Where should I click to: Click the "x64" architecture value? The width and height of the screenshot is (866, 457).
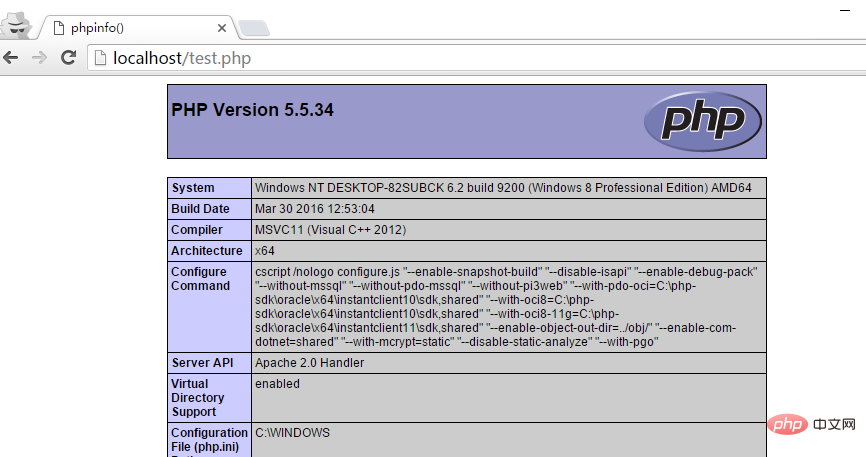(265, 251)
